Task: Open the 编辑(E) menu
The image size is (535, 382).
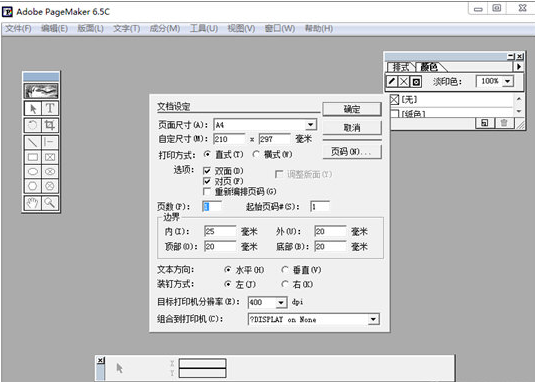Action: 54,29
